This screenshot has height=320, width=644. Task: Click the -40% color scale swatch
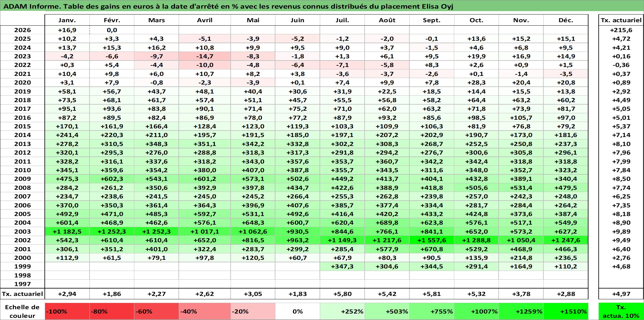(205, 311)
